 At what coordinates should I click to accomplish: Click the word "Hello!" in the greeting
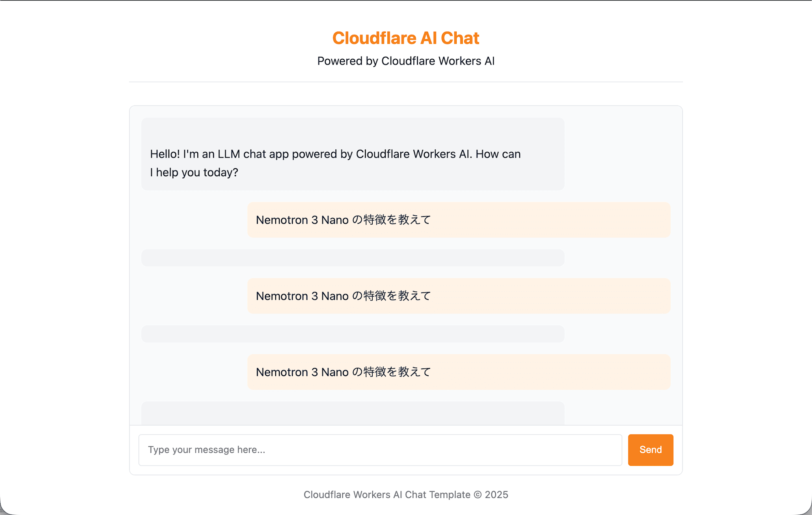tap(165, 154)
